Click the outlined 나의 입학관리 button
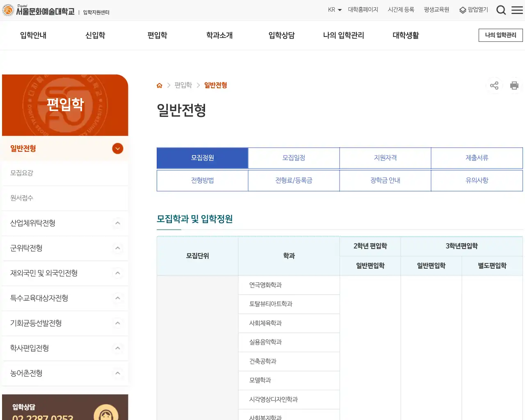 click(x=501, y=35)
